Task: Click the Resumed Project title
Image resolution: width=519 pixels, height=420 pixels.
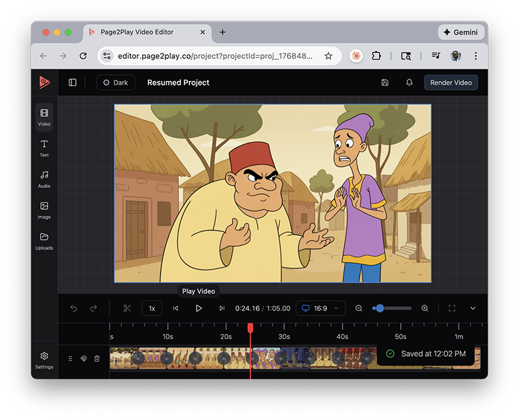Action: 178,82
